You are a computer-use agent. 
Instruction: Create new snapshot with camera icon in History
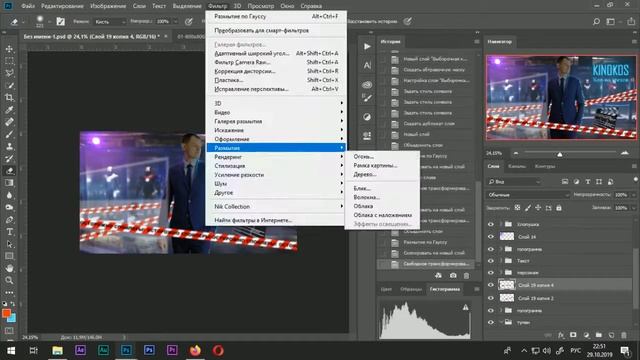(x=453, y=276)
